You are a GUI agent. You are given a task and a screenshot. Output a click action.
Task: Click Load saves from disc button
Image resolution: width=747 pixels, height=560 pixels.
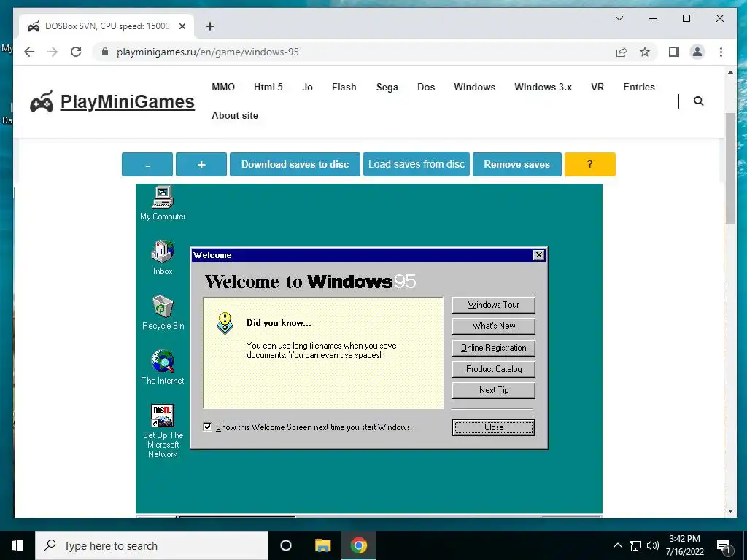tap(417, 164)
